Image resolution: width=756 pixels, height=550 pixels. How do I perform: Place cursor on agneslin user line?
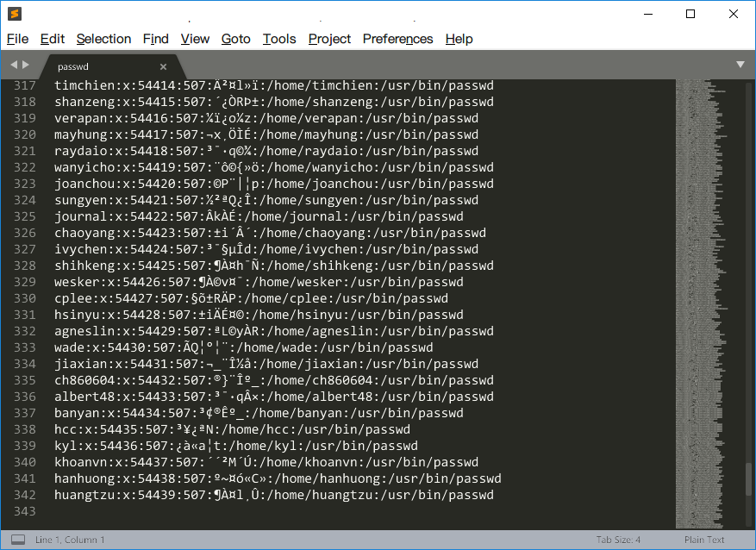(x=274, y=331)
